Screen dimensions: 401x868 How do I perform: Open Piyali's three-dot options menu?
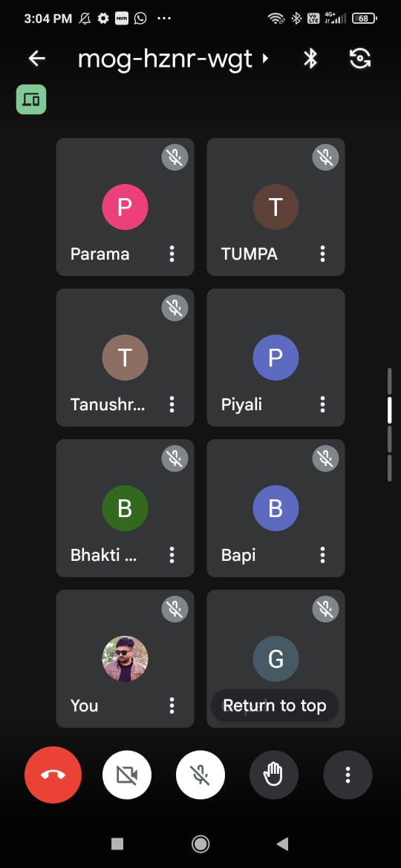[322, 404]
